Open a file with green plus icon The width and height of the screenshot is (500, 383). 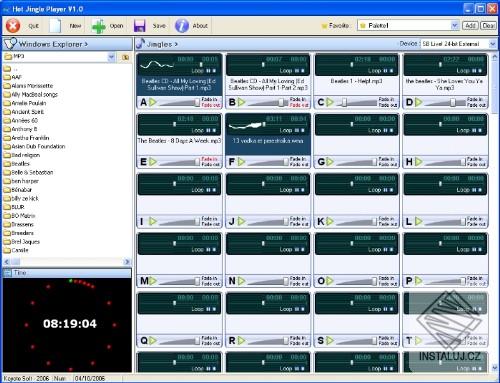[x=99, y=26]
